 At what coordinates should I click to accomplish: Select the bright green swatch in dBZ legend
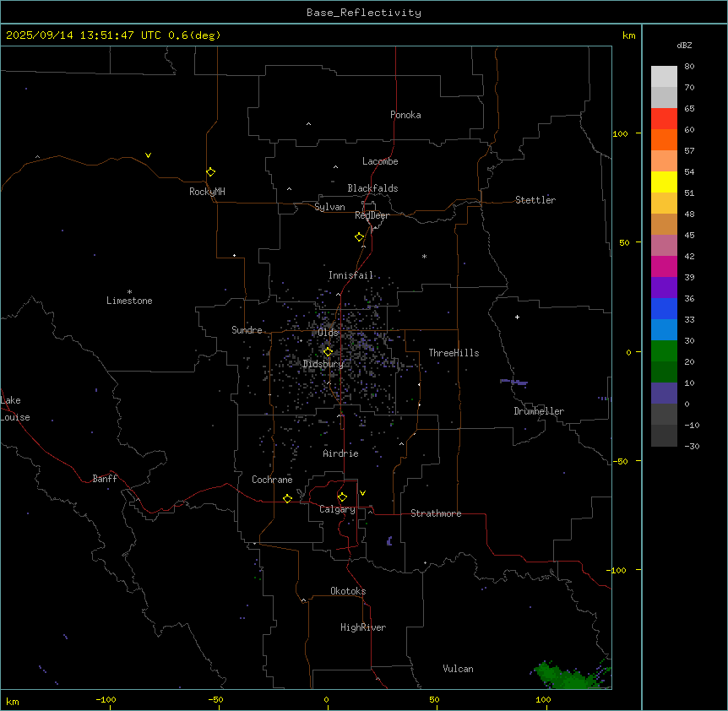click(x=664, y=351)
